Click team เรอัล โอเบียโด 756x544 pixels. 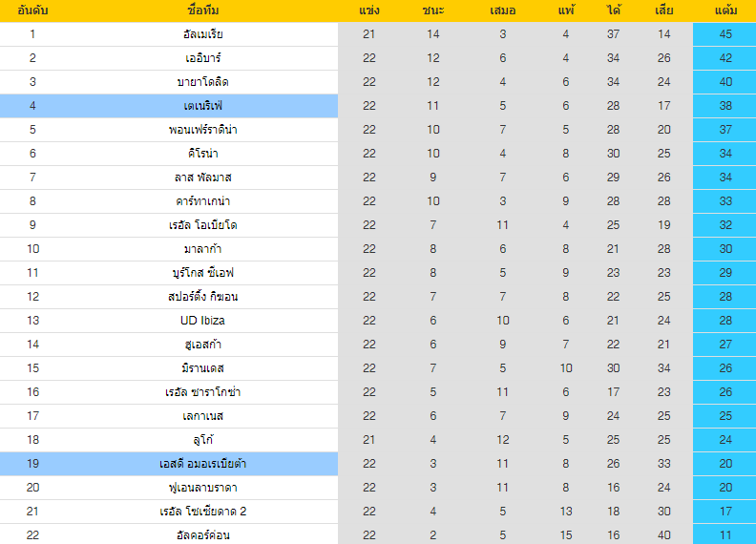[203, 224]
